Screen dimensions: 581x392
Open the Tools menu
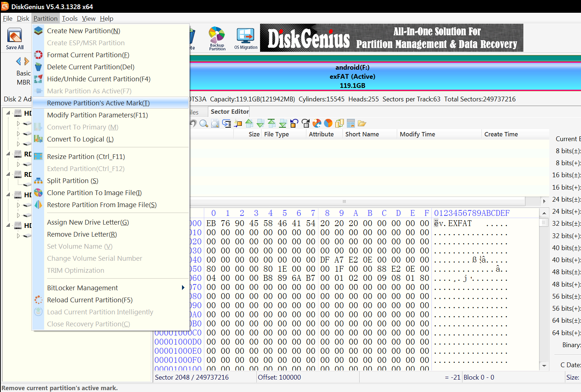(70, 19)
